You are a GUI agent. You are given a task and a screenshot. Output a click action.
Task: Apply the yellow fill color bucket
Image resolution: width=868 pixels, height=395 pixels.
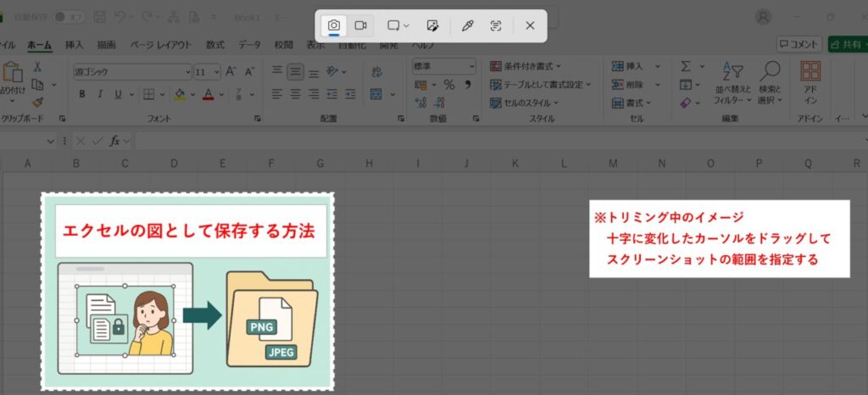[x=180, y=94]
